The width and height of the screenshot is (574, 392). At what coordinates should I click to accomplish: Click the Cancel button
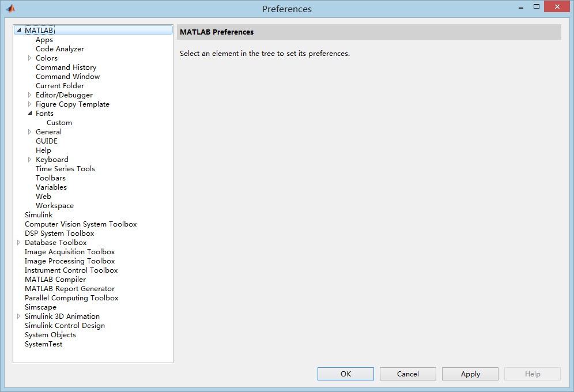click(407, 374)
